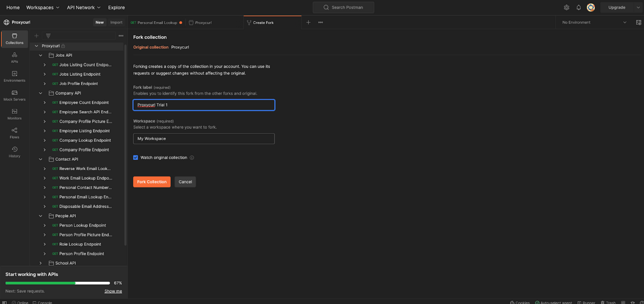
Task: Open the My Workspace selector
Action: coord(204,139)
